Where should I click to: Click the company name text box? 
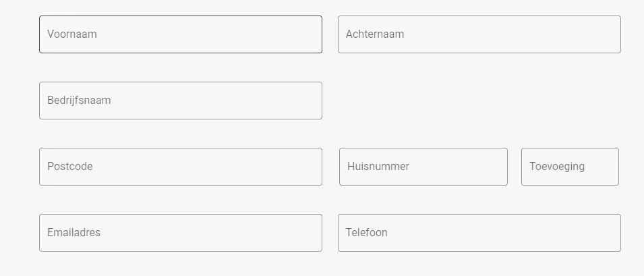(x=180, y=101)
